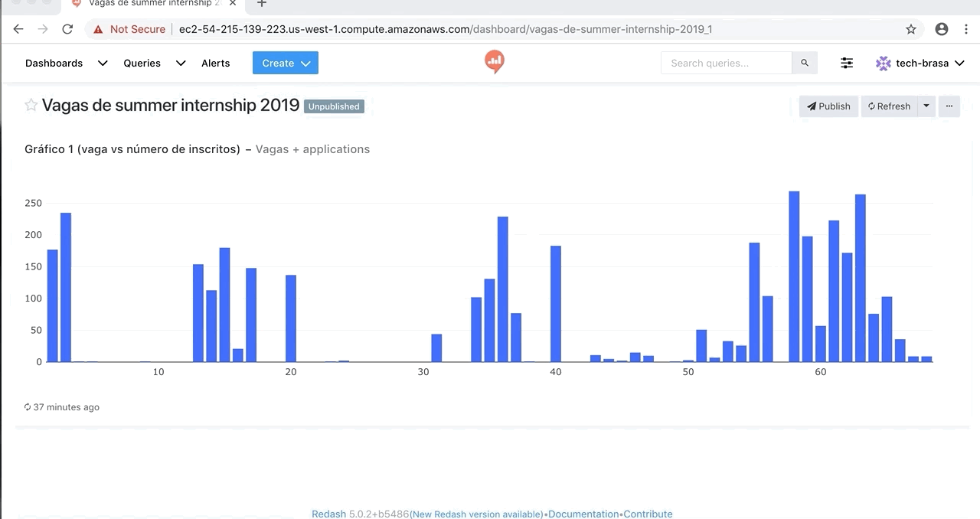The image size is (980, 519).
Task: Open the Chrome profile avatar
Action: [942, 29]
